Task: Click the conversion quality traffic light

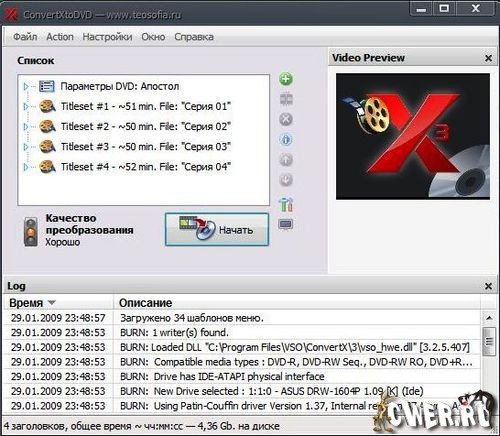Action: [x=31, y=232]
